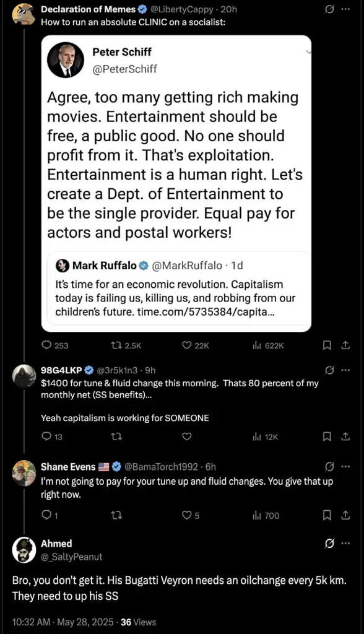Toggle Grok icon on Shane Evens' reply
364x634 pixels.
coord(329,467)
